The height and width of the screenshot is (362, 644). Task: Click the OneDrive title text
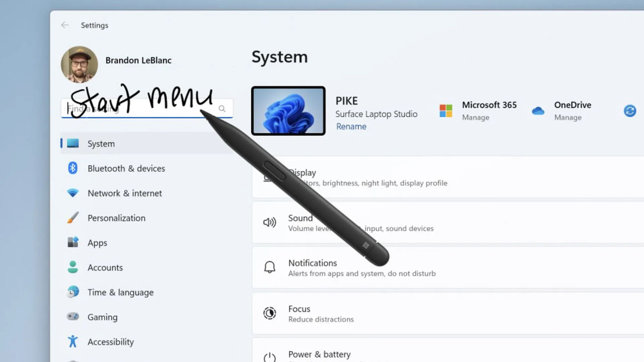573,105
